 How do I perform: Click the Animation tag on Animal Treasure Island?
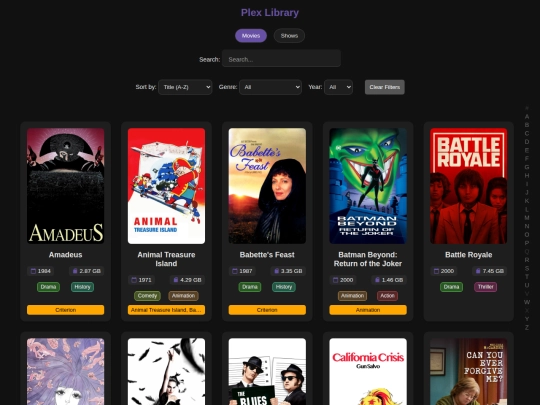tap(183, 296)
